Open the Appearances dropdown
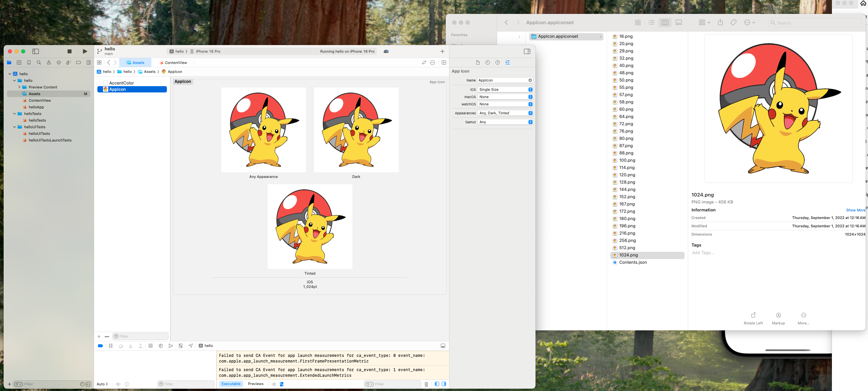Image resolution: width=868 pixels, height=391 pixels. pyautogui.click(x=505, y=113)
